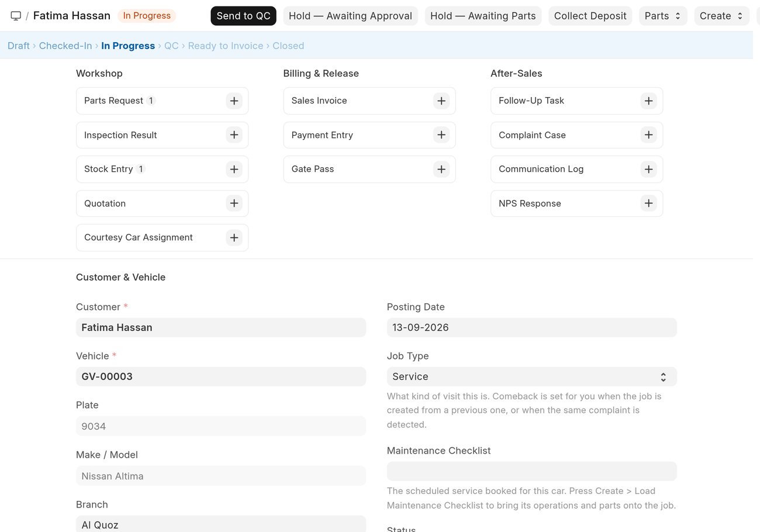Click the Customer & Vehicle section heading
This screenshot has height=532, width=760.
[120, 277]
